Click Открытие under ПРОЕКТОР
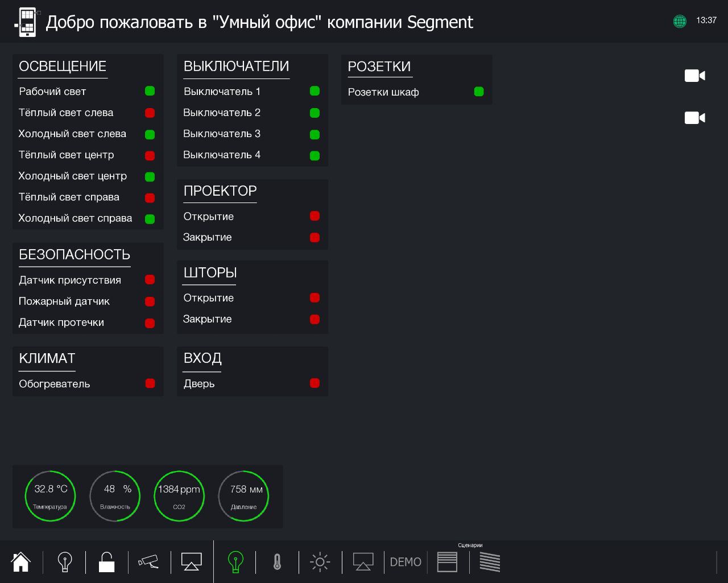The width and height of the screenshot is (728, 583). click(209, 216)
